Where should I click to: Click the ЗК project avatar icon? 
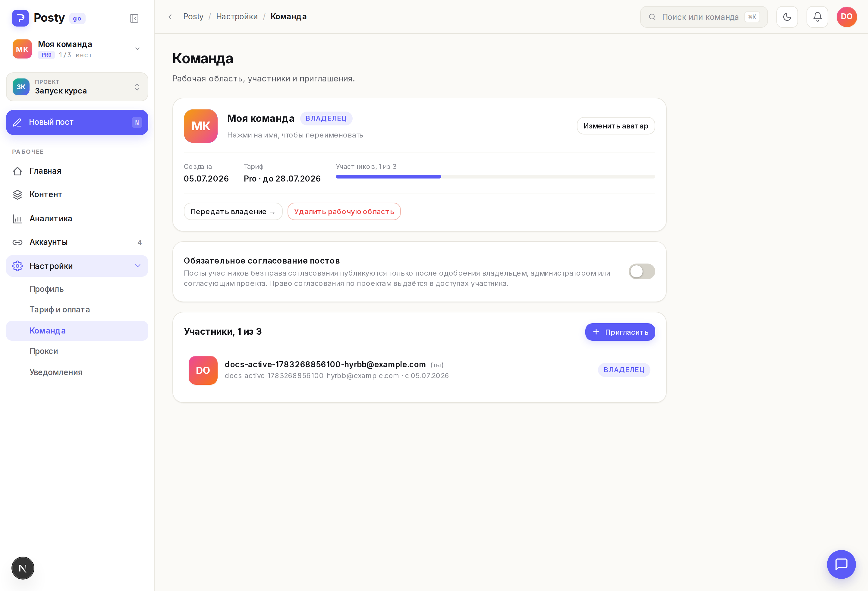coord(21,87)
